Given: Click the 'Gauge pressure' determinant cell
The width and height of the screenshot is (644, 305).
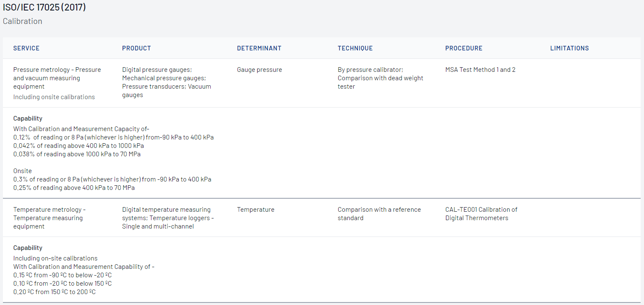Looking at the screenshot, I should 260,70.
